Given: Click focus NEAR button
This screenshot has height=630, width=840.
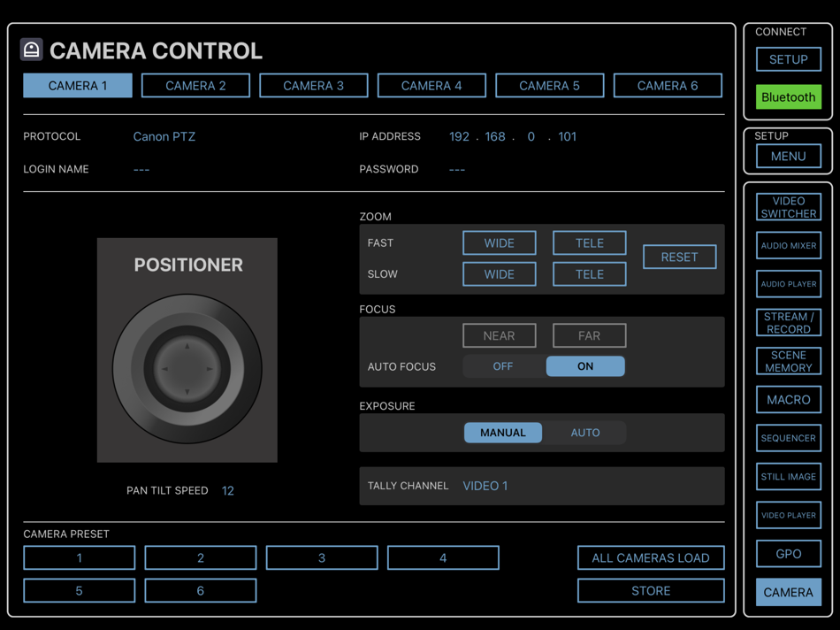Looking at the screenshot, I should (500, 335).
